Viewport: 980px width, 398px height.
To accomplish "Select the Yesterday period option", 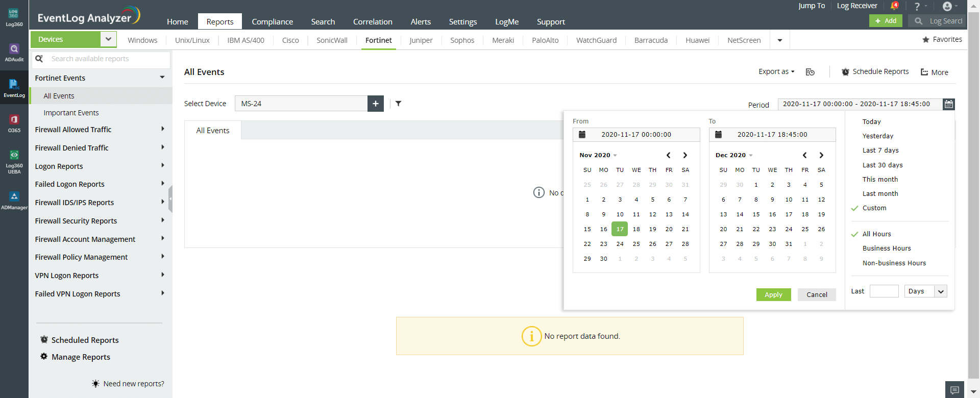I will coord(878,136).
